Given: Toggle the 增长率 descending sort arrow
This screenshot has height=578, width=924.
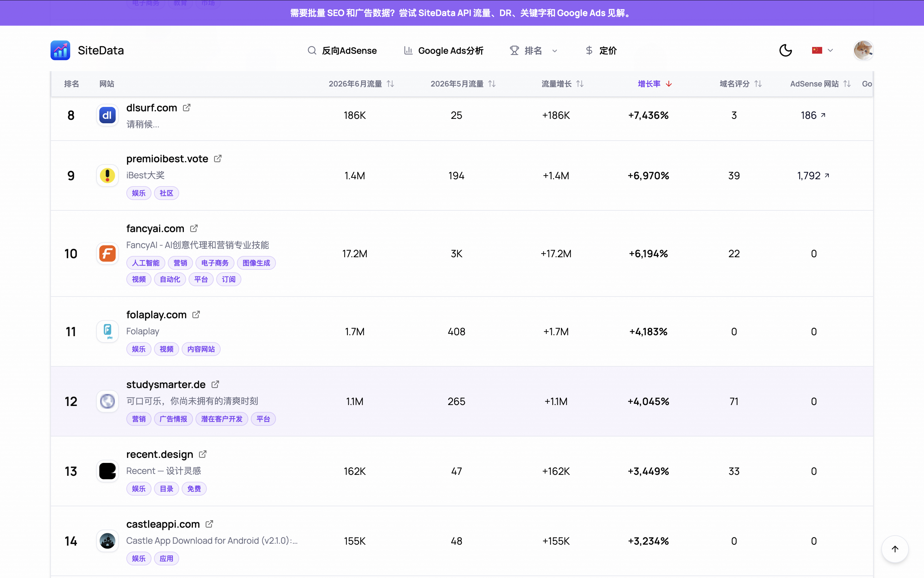Looking at the screenshot, I should (x=669, y=84).
